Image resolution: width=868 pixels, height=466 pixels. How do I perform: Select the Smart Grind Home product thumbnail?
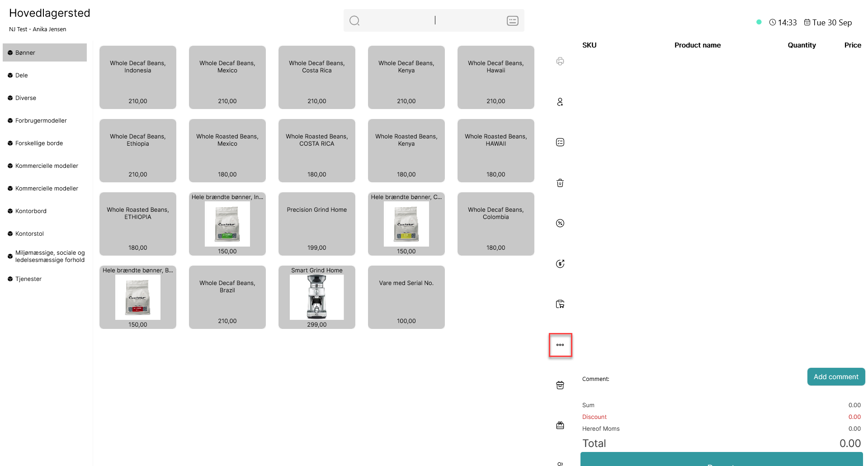coord(317,297)
